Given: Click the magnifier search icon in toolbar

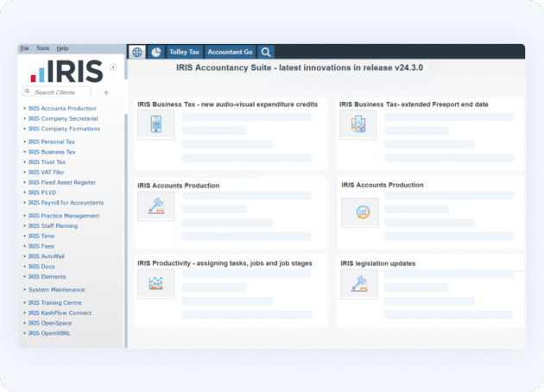Looking at the screenshot, I should 266,52.
